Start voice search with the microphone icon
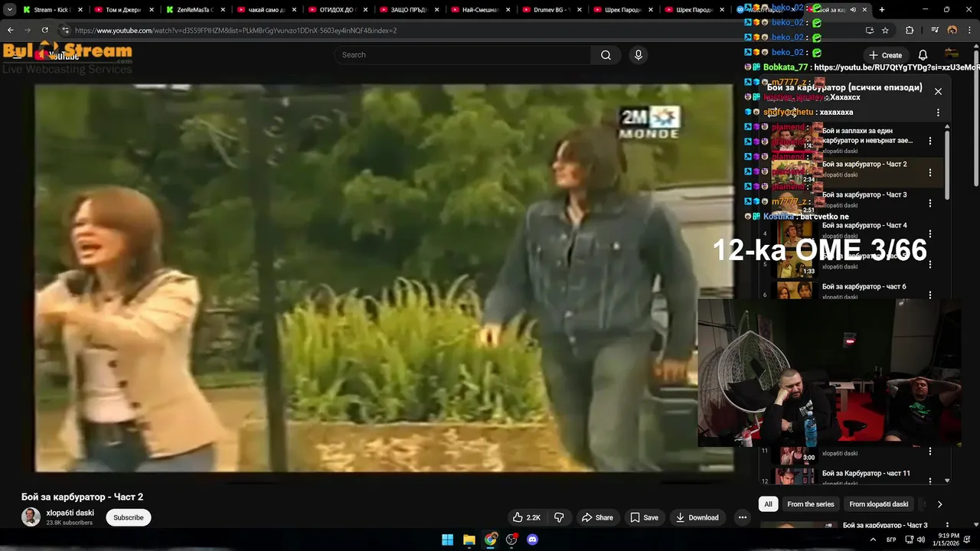The height and width of the screenshot is (551, 980). pos(639,55)
